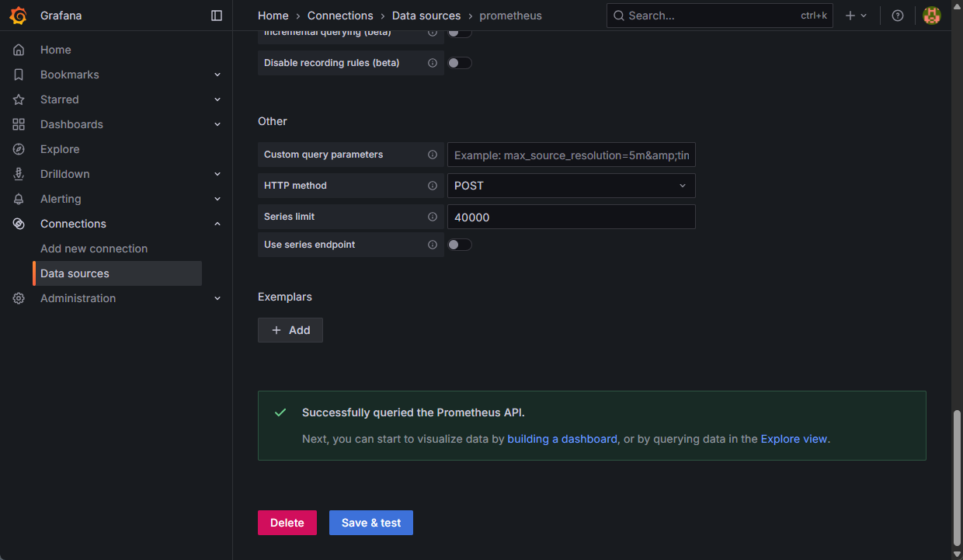Screen dimensions: 963x560
Task: Click the Dashboards grid icon
Action: tap(19, 124)
